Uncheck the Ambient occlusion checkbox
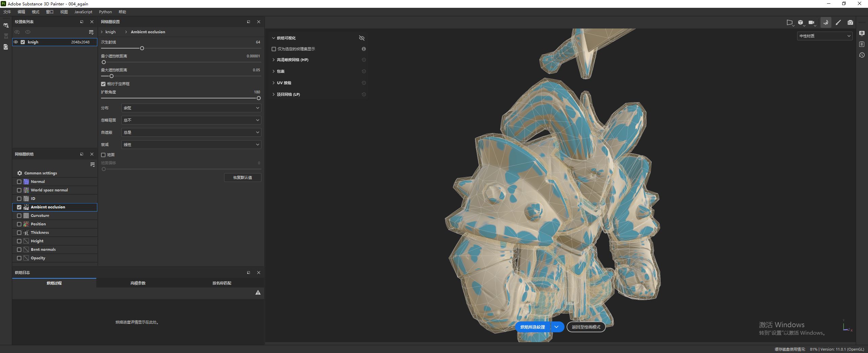This screenshot has height=353, width=868. 19,207
